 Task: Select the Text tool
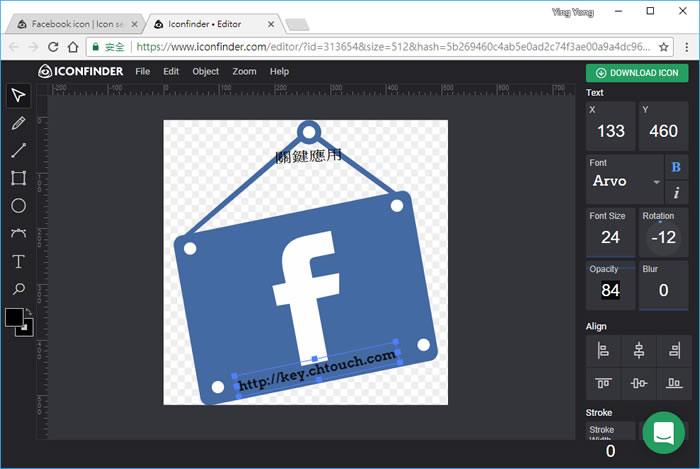click(18, 261)
